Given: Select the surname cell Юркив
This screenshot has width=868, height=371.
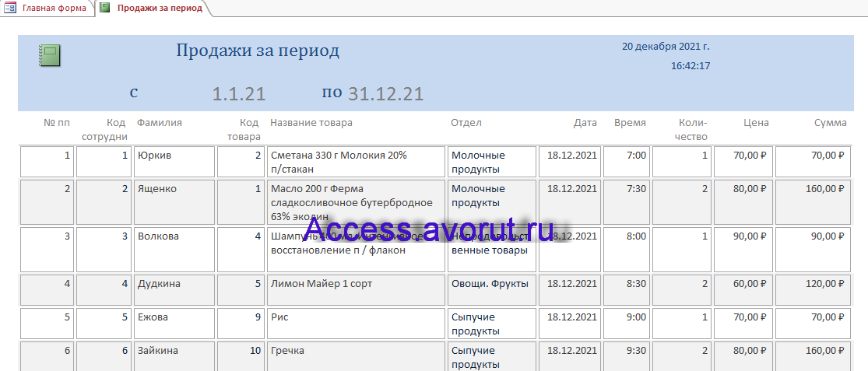Looking at the screenshot, I should coord(174,162).
